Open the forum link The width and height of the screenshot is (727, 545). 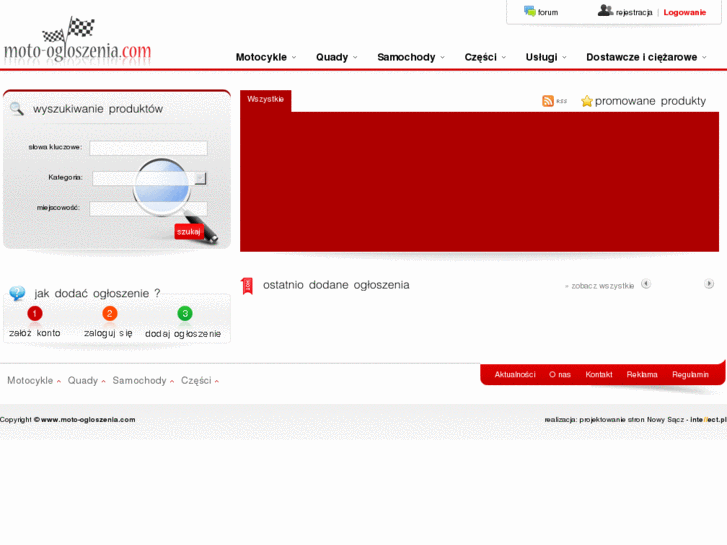(x=548, y=13)
